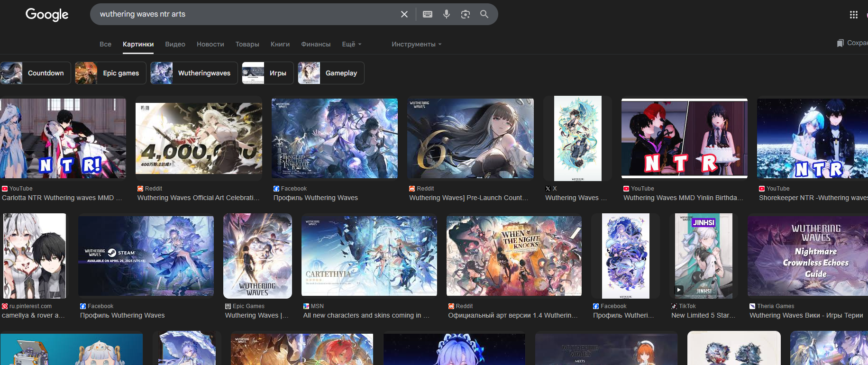Open the Steam availability banner thumbnail

(x=146, y=256)
